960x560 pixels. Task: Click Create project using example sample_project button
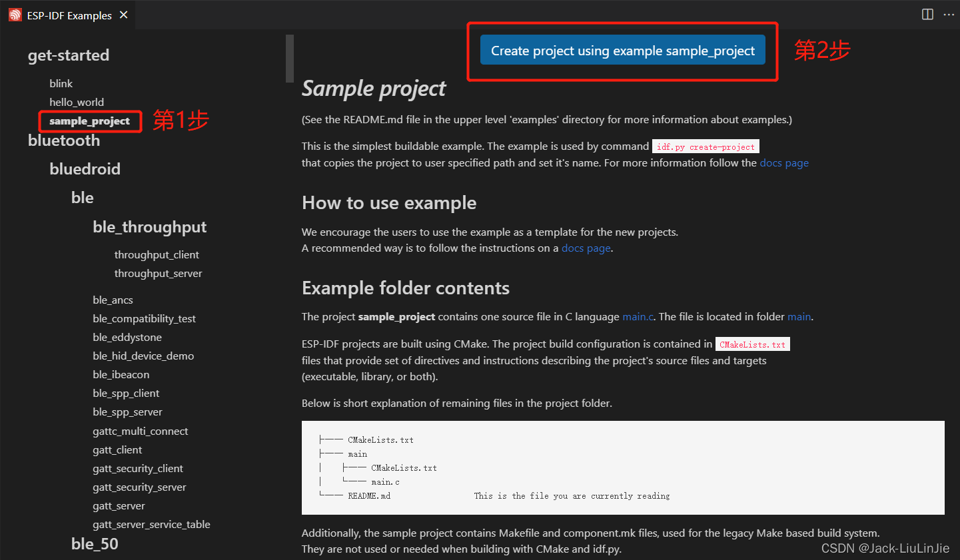click(623, 51)
